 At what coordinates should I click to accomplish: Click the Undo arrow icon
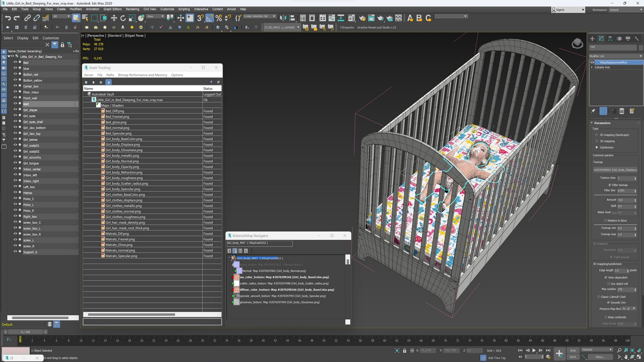click(8, 18)
